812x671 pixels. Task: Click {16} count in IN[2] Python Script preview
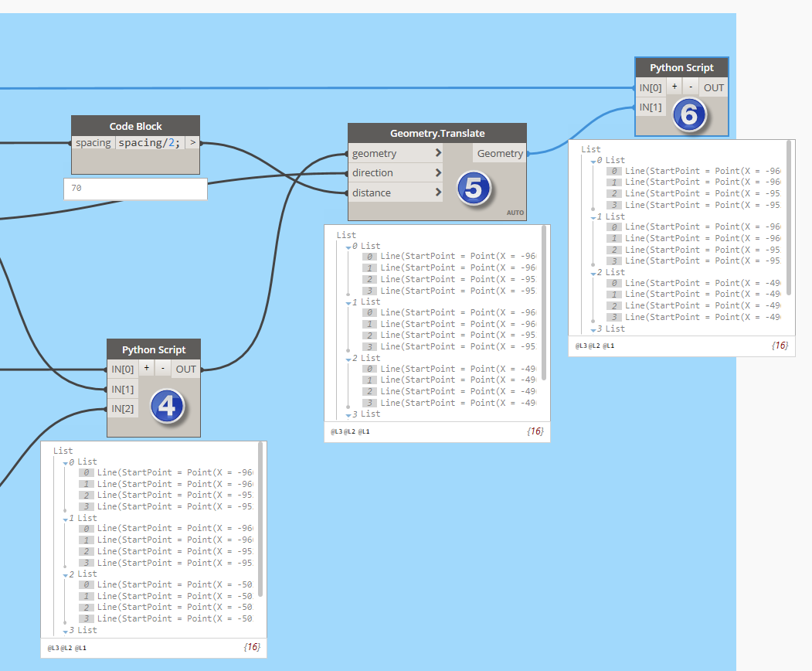pyautogui.click(x=252, y=647)
